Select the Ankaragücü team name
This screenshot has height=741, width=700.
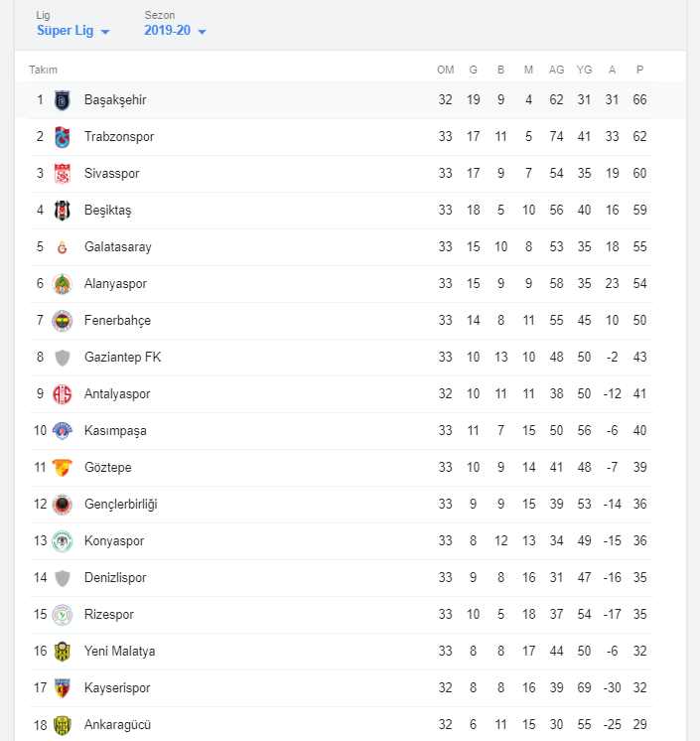(117, 725)
